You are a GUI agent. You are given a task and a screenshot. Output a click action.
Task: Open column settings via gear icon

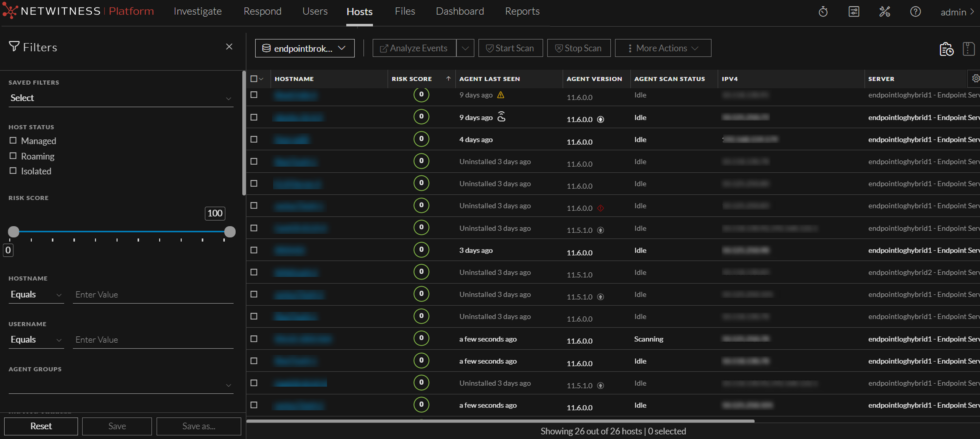pos(975,79)
